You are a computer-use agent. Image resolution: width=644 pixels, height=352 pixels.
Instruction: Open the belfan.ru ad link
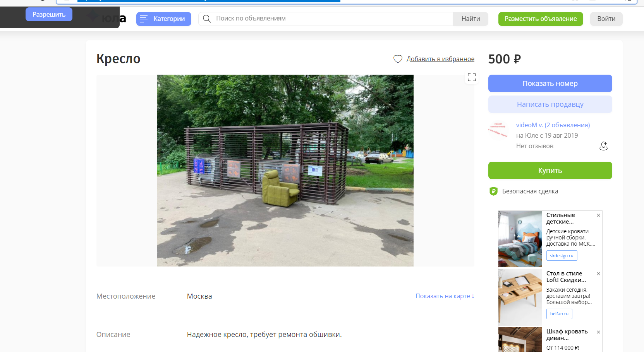559,314
